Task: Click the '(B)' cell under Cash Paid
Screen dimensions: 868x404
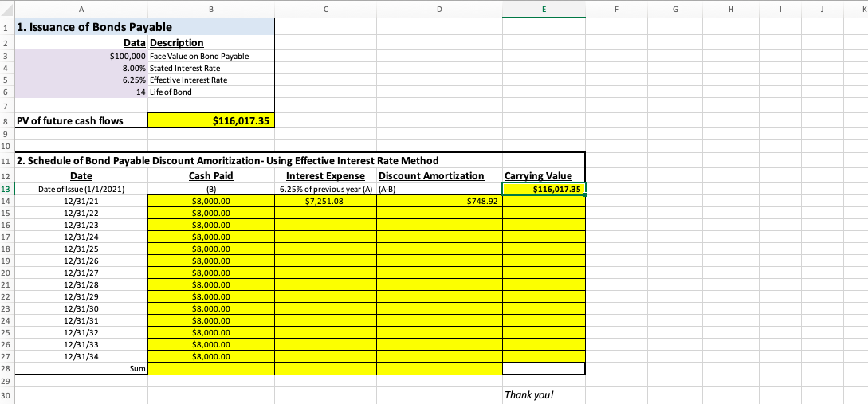Action: click(211, 190)
